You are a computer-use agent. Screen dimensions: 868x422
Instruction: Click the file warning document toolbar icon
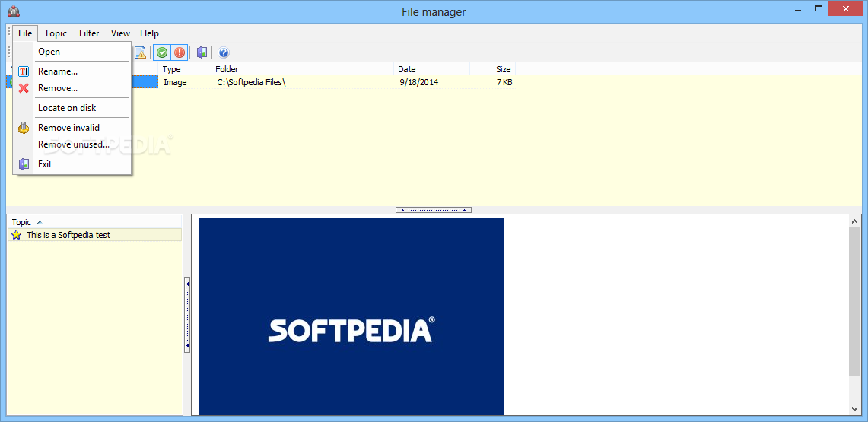click(x=140, y=52)
